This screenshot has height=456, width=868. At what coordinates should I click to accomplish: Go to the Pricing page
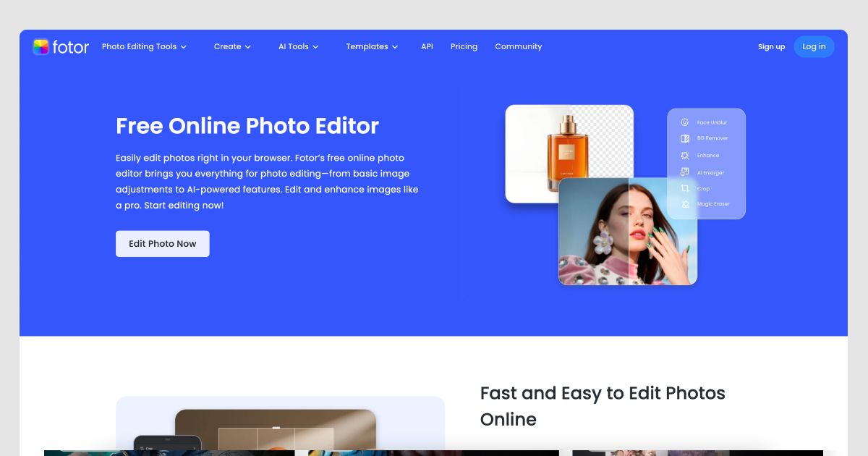[x=464, y=47]
